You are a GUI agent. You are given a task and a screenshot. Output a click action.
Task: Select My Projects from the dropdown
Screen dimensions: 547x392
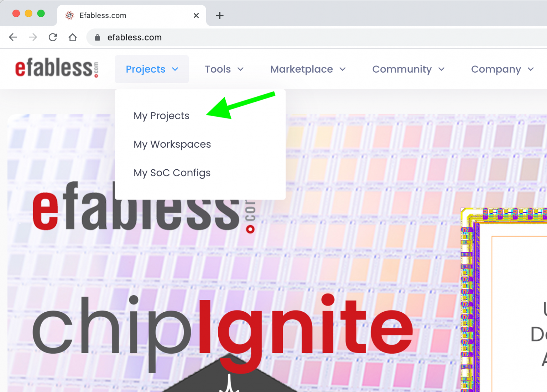(x=161, y=116)
